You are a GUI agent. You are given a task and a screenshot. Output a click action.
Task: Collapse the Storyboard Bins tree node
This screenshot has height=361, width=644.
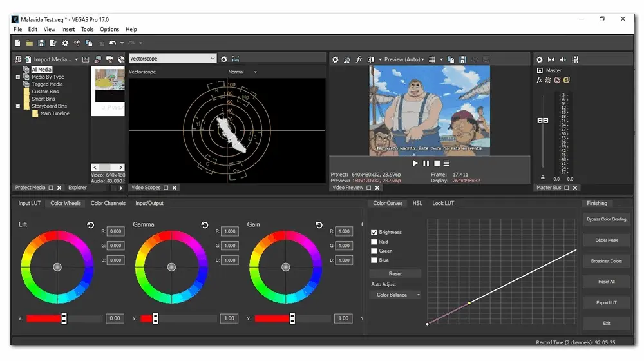click(18, 106)
